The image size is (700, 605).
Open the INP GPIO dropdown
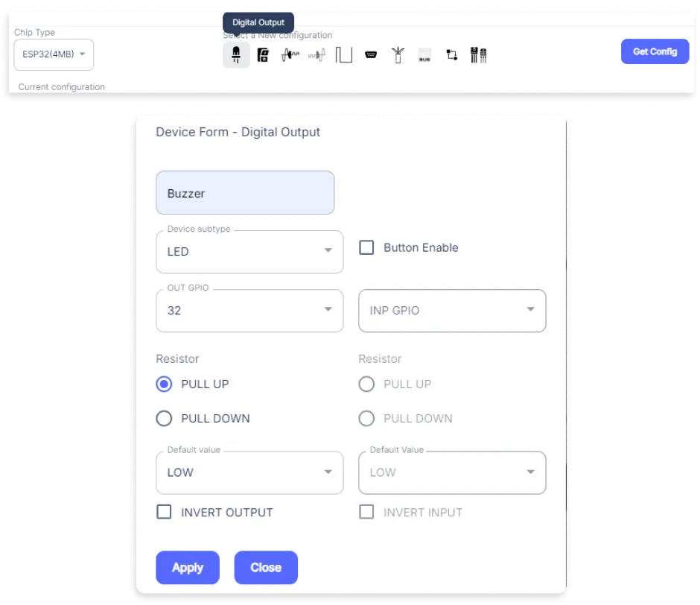point(452,311)
